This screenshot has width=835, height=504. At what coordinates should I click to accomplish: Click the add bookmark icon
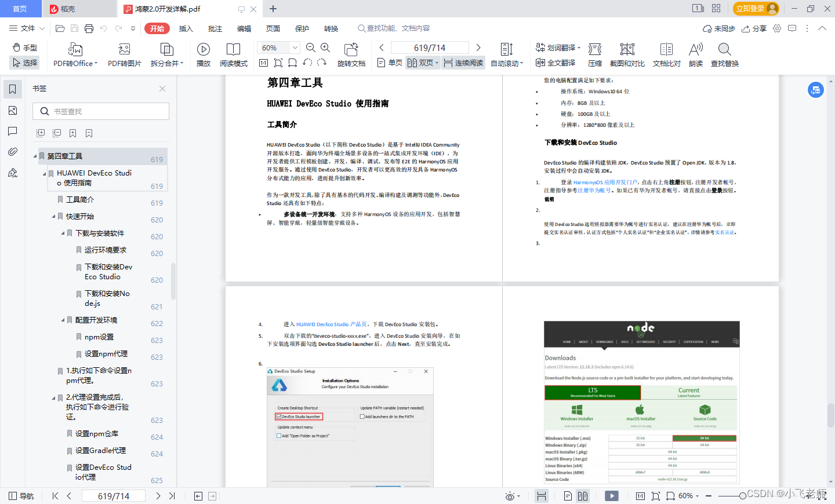(73, 133)
